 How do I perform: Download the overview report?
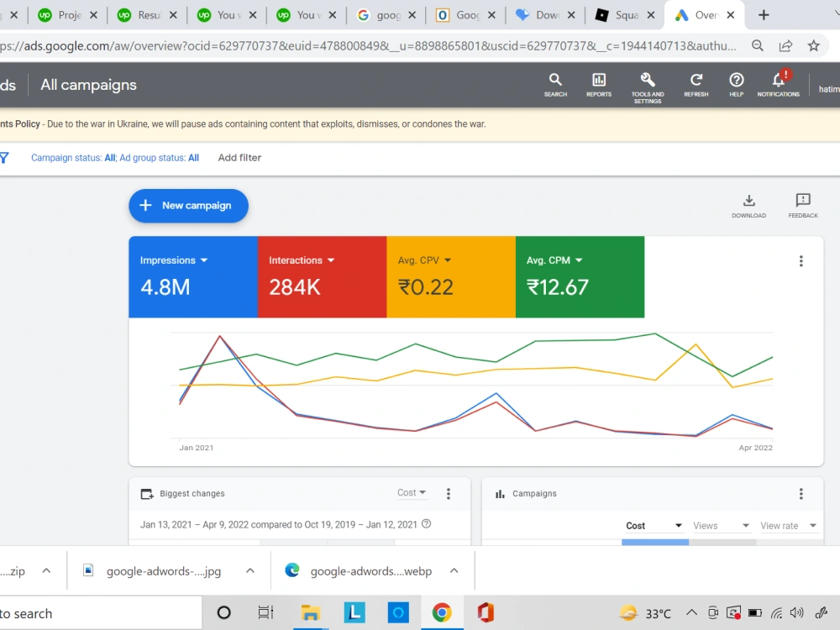pyautogui.click(x=748, y=207)
